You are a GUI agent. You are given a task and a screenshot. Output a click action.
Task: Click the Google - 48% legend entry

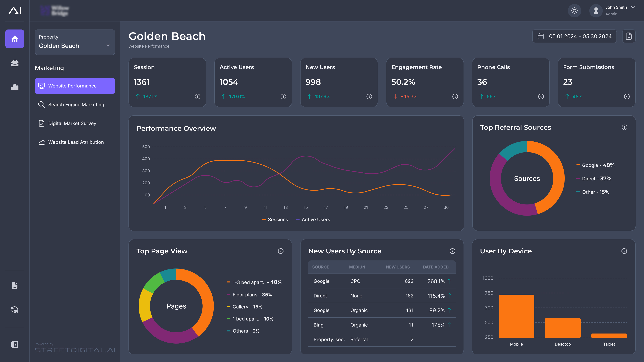point(595,165)
